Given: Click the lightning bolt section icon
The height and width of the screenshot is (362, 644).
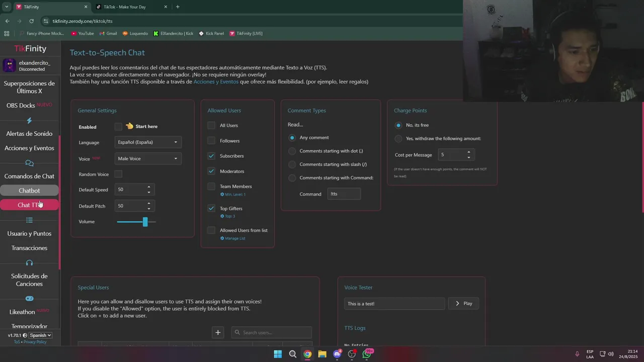Looking at the screenshot, I should (29, 121).
